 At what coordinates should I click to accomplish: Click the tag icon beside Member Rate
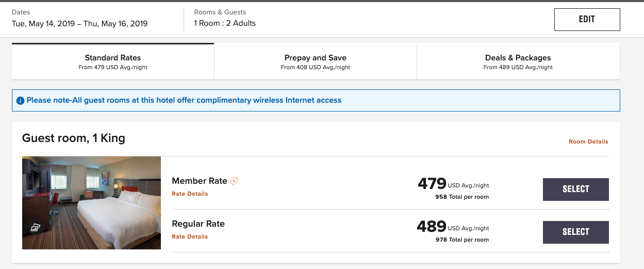234,181
